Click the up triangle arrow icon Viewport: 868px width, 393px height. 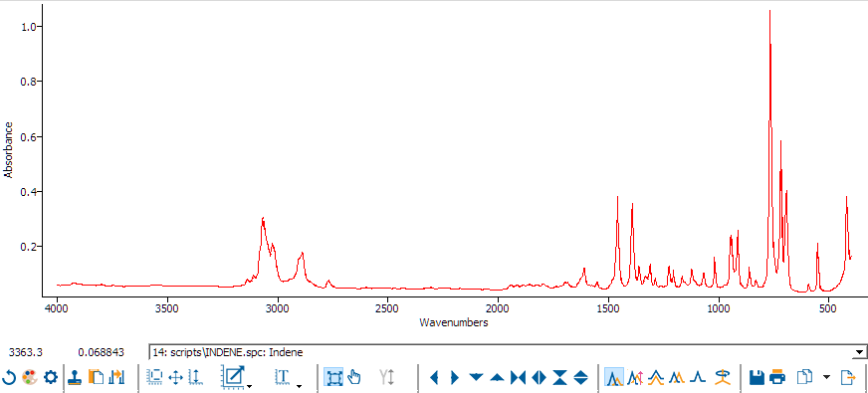497,378
